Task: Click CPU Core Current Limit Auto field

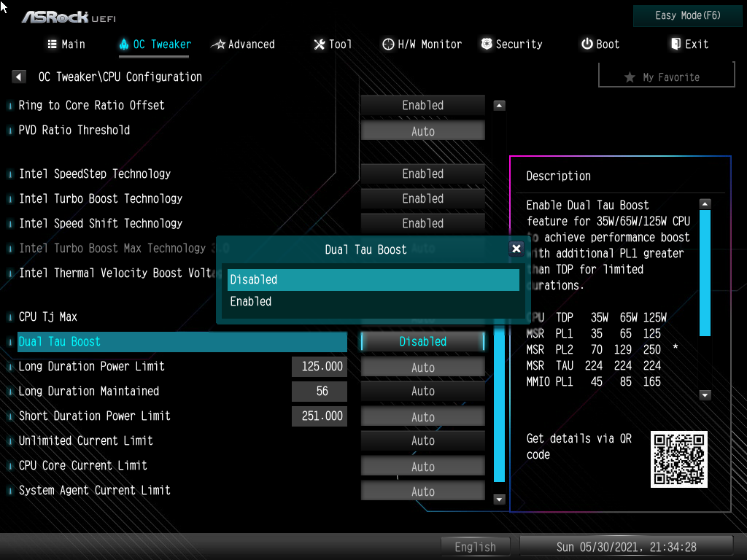Action: click(422, 466)
